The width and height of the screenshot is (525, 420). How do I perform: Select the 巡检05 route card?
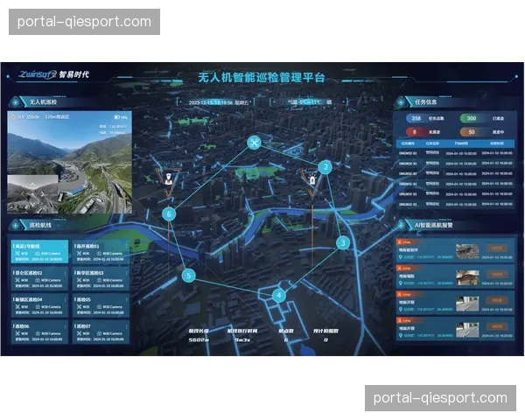coord(101,305)
